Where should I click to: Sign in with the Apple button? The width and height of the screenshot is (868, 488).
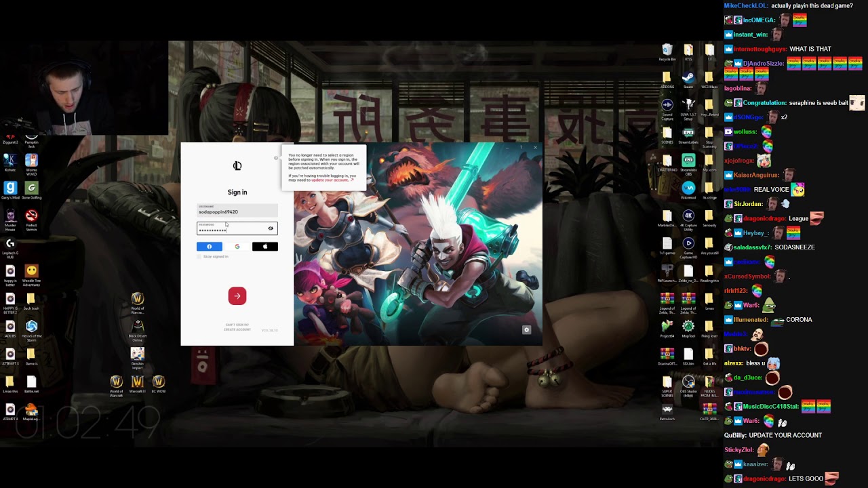tap(265, 247)
